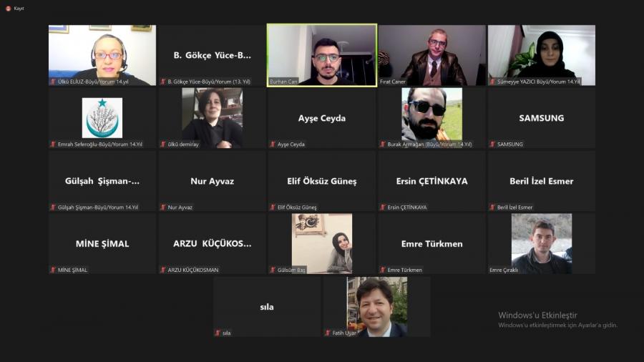Click muted mic icon beside Fatih Uyar name
Image resolution: width=644 pixels, height=362 pixels.
click(328, 333)
